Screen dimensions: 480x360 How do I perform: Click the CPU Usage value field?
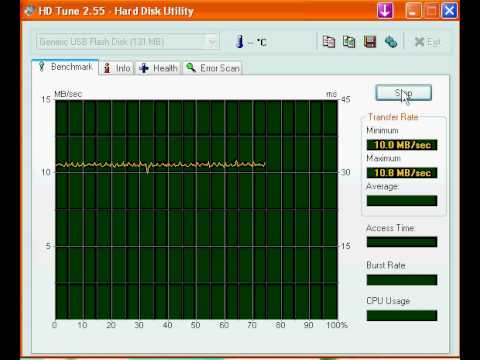coord(402,316)
